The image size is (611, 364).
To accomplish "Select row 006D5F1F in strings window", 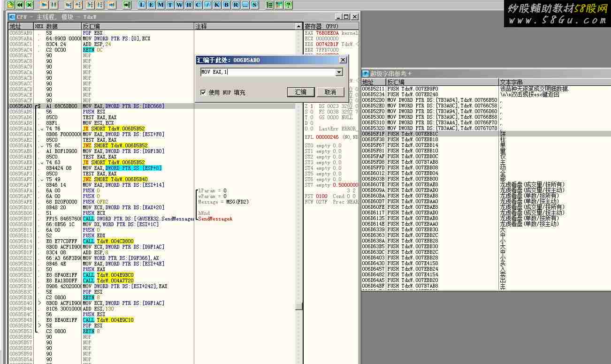I will pos(486,134).
